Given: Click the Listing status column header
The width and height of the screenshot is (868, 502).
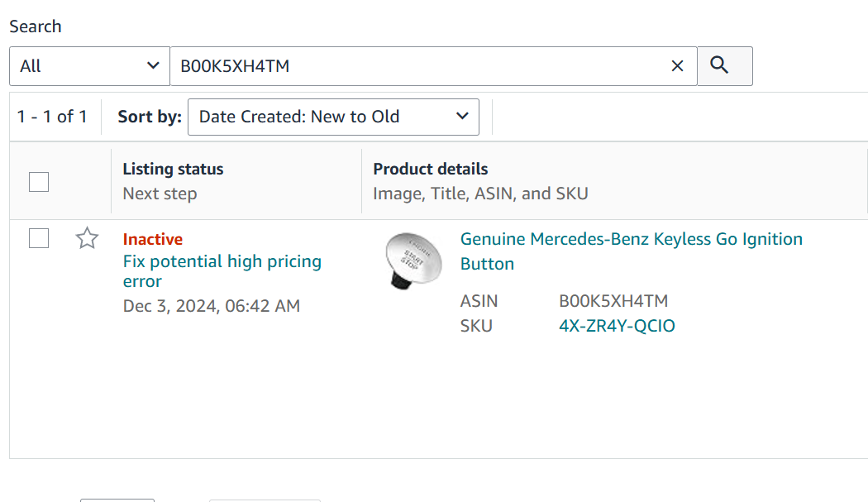Looking at the screenshot, I should click(174, 169).
